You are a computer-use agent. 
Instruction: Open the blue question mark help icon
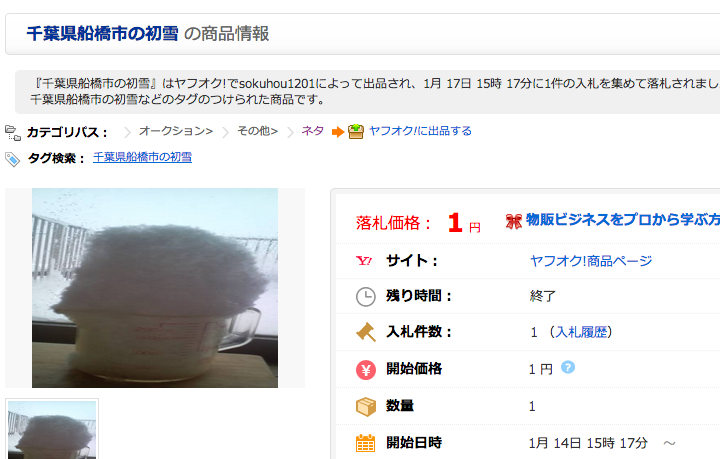[x=568, y=367]
